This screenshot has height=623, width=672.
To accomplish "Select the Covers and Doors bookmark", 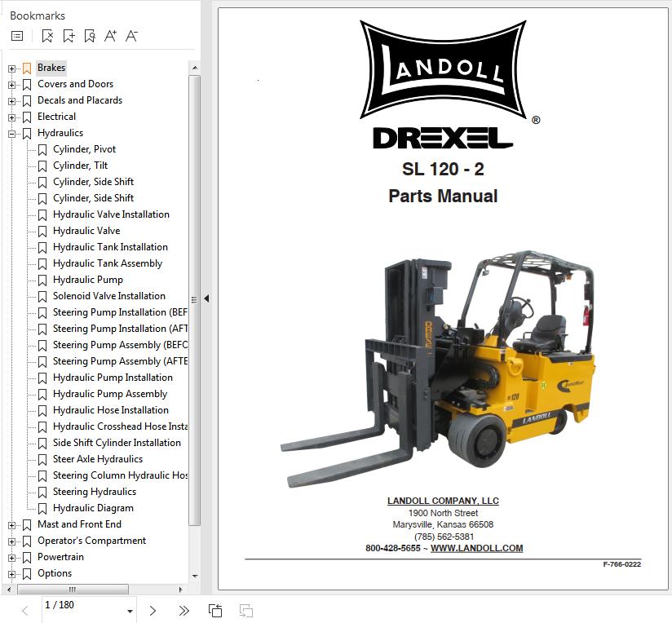I will tap(75, 84).
